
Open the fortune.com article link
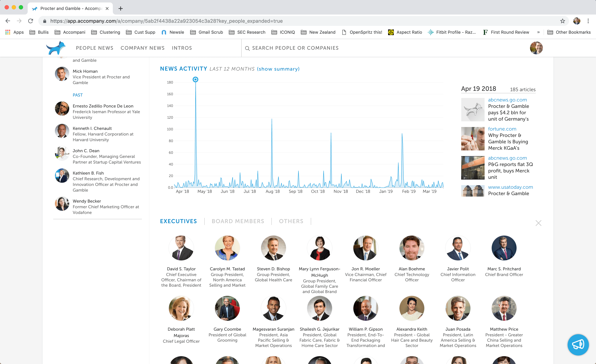(x=502, y=129)
